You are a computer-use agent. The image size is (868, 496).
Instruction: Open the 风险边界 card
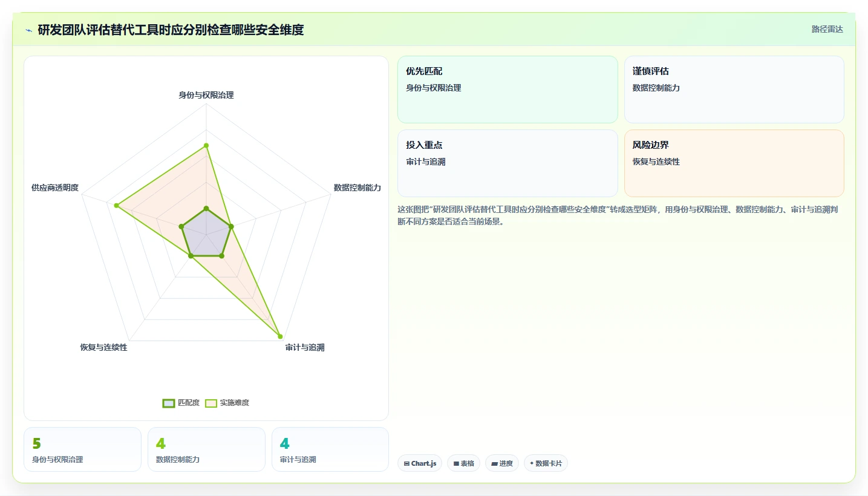(734, 163)
